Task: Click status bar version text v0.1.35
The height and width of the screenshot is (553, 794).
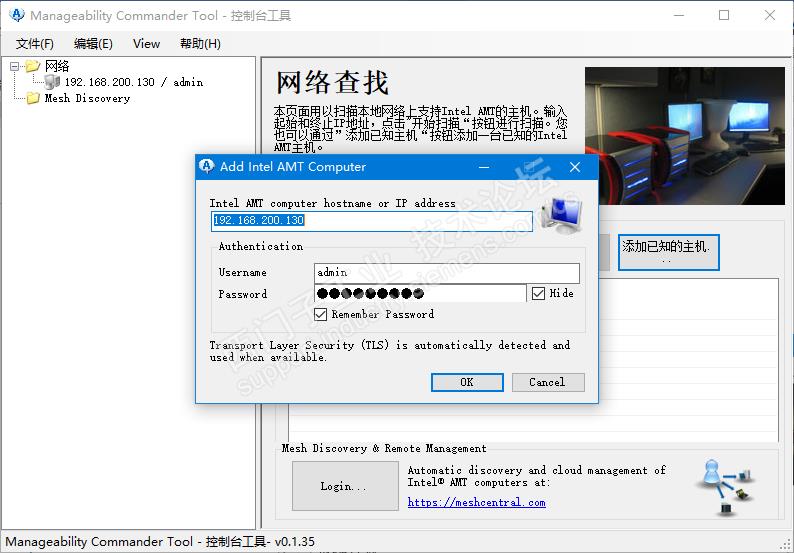Action: (295, 541)
